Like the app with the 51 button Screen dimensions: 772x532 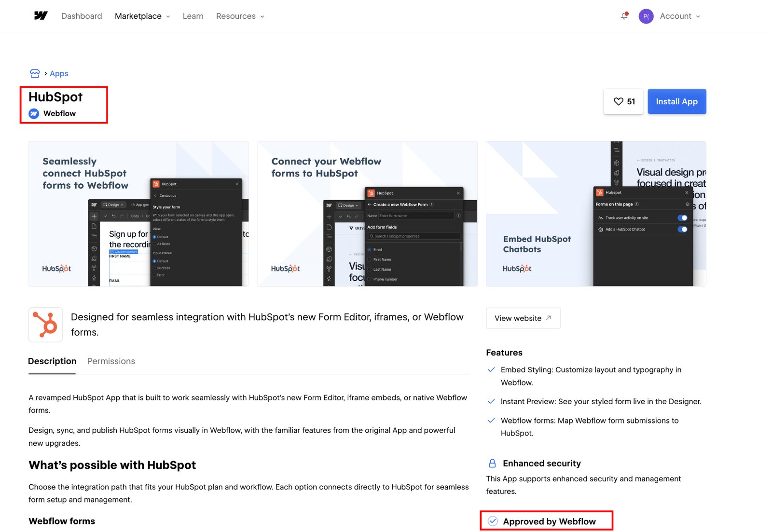(623, 101)
